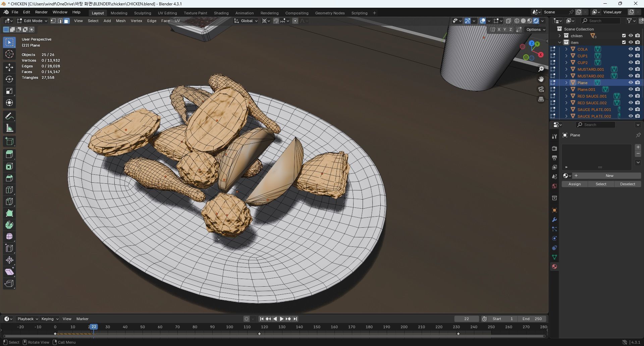Open the Render menu
Screen dimensions: 644x346
click(x=41, y=12)
